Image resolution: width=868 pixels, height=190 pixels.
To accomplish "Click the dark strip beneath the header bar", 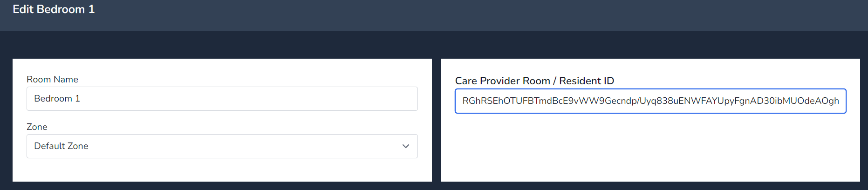I will coord(433,45).
